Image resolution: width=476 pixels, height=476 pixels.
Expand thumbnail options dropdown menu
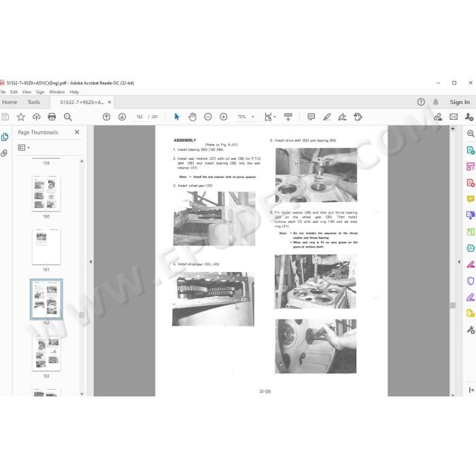[24, 148]
